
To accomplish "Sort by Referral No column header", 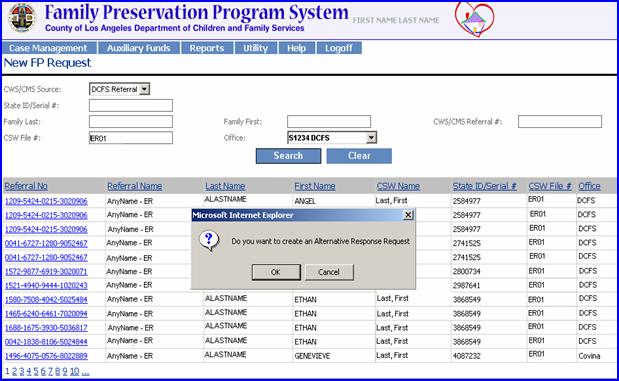I will point(26,186).
